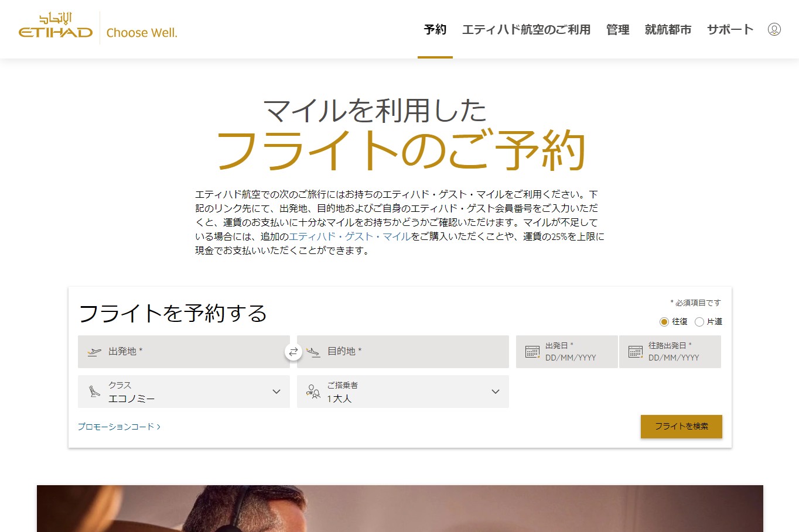Open the エティハド航空のご利用 menu
The image size is (799, 532).
(526, 29)
